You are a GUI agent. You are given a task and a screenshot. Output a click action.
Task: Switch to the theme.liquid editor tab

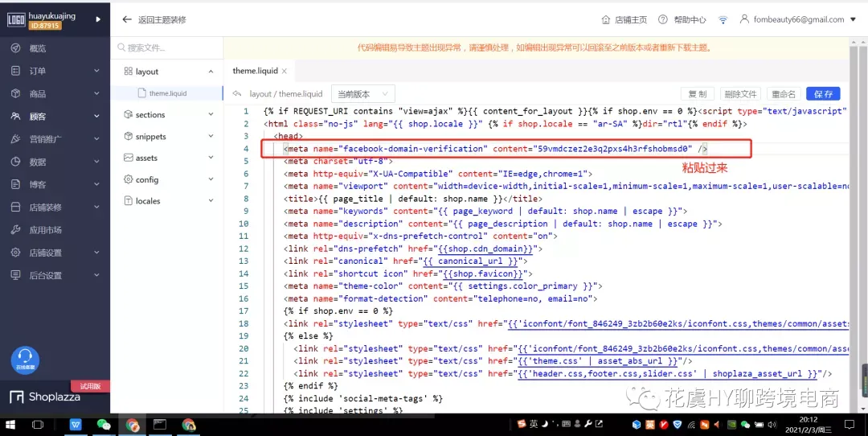(256, 71)
